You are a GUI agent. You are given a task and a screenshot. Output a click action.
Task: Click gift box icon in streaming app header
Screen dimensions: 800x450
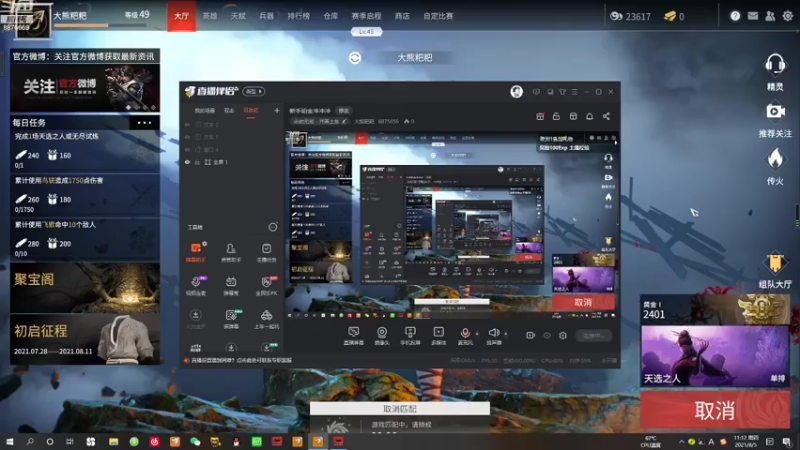(x=540, y=116)
